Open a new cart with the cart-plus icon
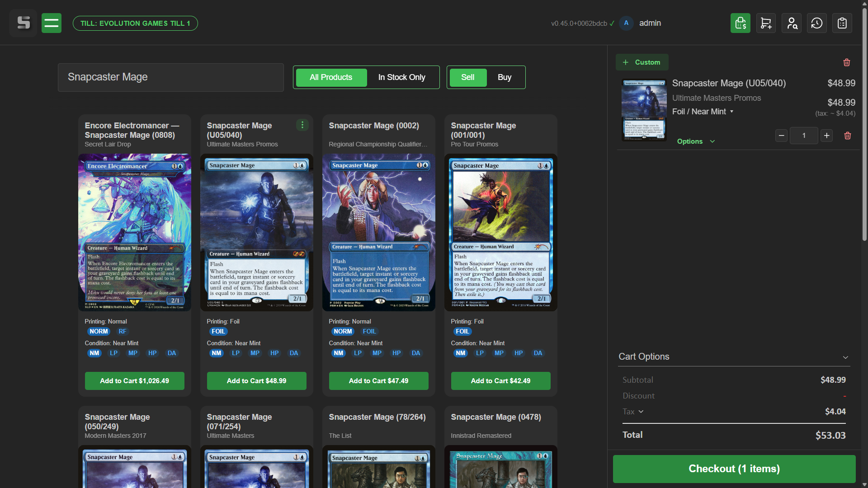Viewport: 868px width, 488px height. [766, 23]
